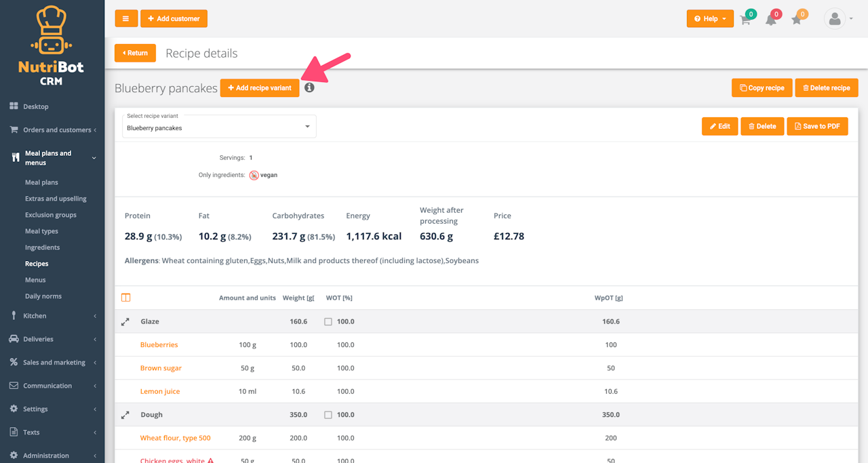Image resolution: width=868 pixels, height=463 pixels.
Task: Open the Help dropdown button
Action: pos(710,19)
